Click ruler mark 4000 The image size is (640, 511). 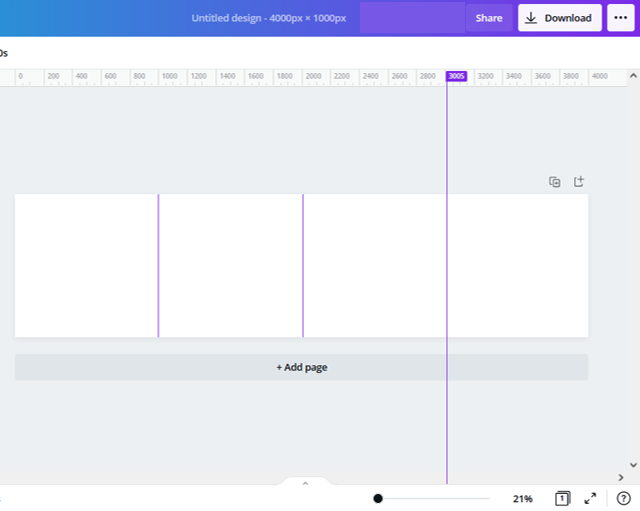coord(600,76)
